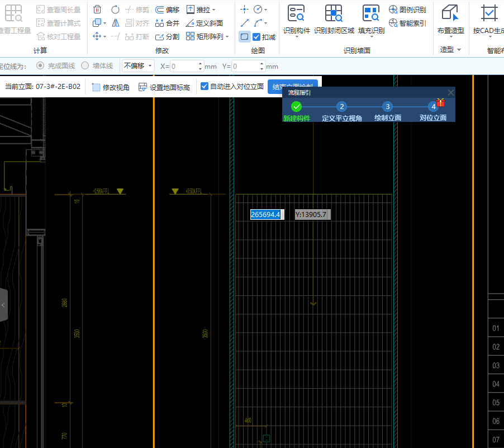This screenshot has height=448, width=504.
Task: Open the No Offset (不偏移) dropdown
Action: click(x=138, y=66)
